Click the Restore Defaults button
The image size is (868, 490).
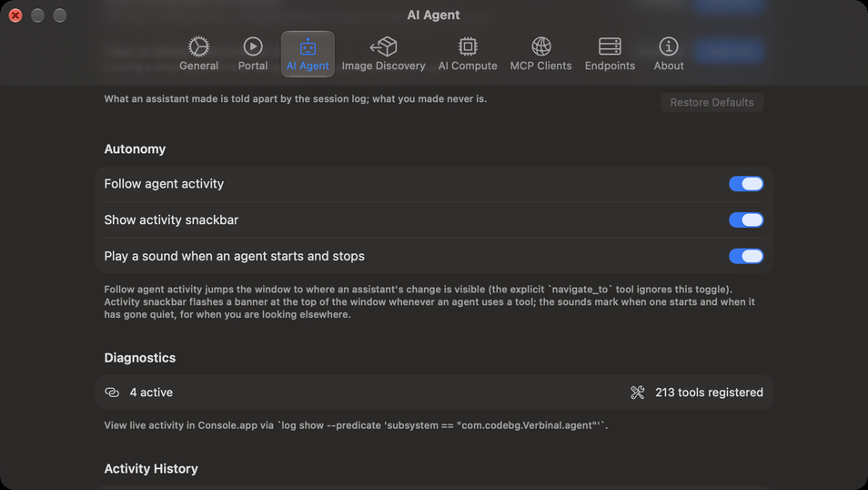tap(712, 103)
